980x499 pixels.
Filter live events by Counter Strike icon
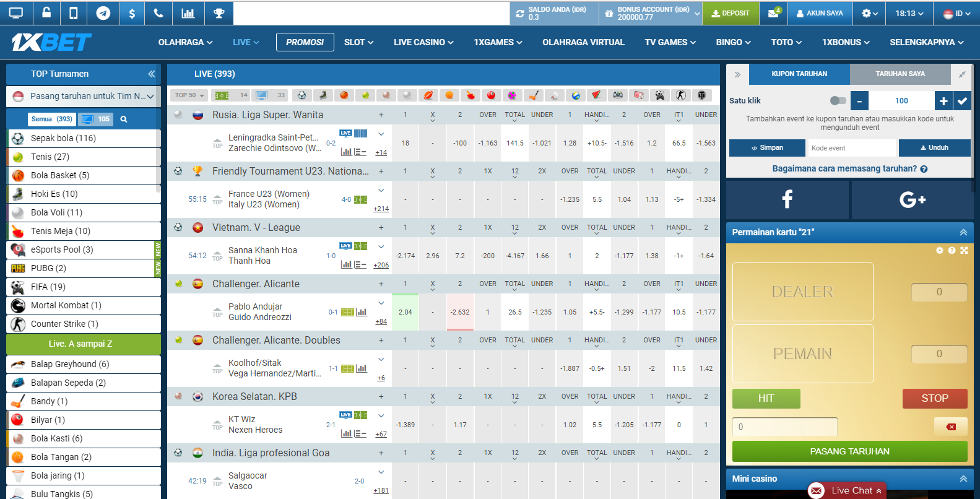pyautogui.click(x=681, y=95)
